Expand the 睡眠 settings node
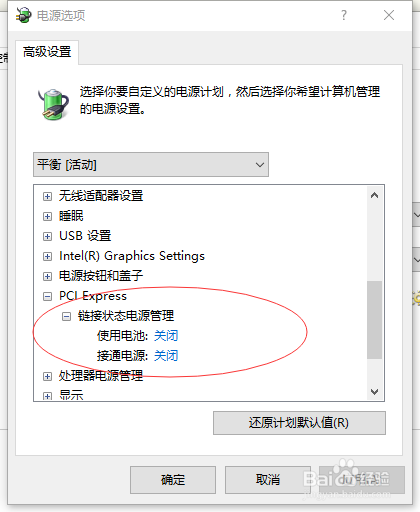This screenshot has height=512, width=420. tap(47, 216)
